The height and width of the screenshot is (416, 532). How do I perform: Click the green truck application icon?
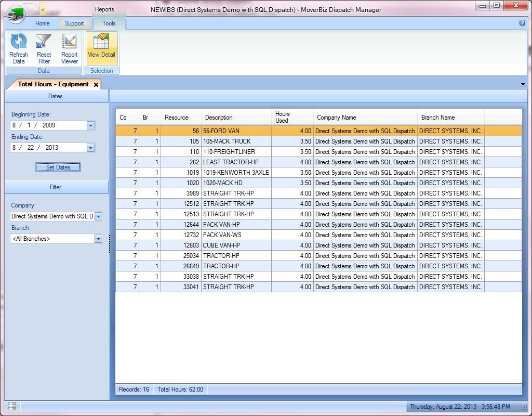(17, 13)
